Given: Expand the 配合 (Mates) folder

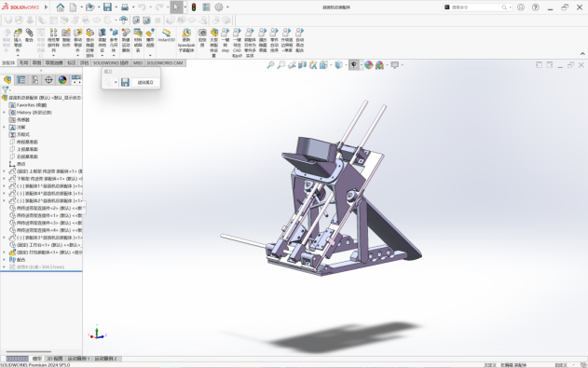Looking at the screenshot, I should pyautogui.click(x=4, y=259).
